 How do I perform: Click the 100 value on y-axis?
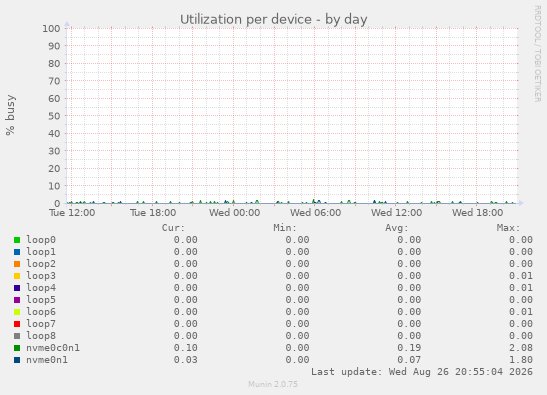[51, 28]
